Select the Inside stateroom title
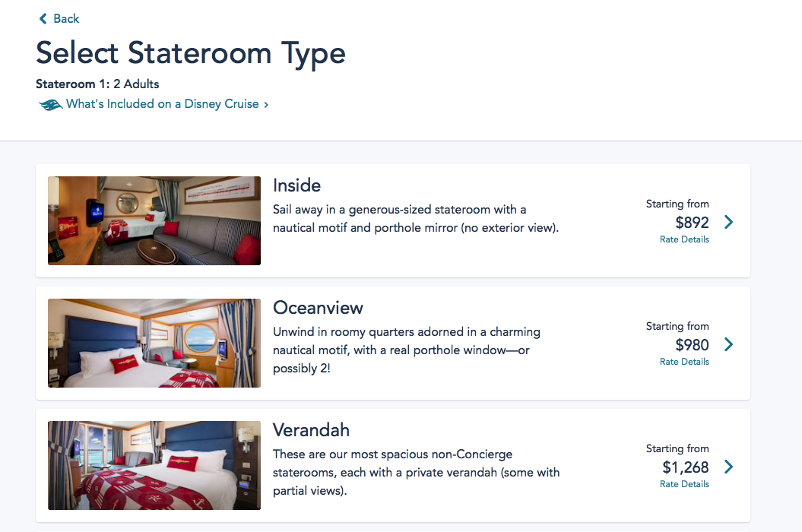 (296, 185)
